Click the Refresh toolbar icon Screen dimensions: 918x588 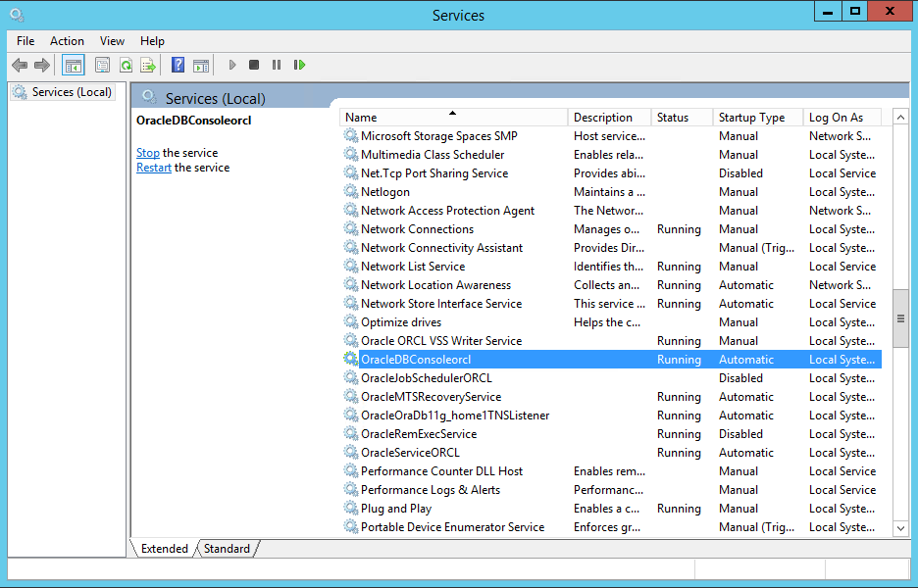[x=126, y=65]
